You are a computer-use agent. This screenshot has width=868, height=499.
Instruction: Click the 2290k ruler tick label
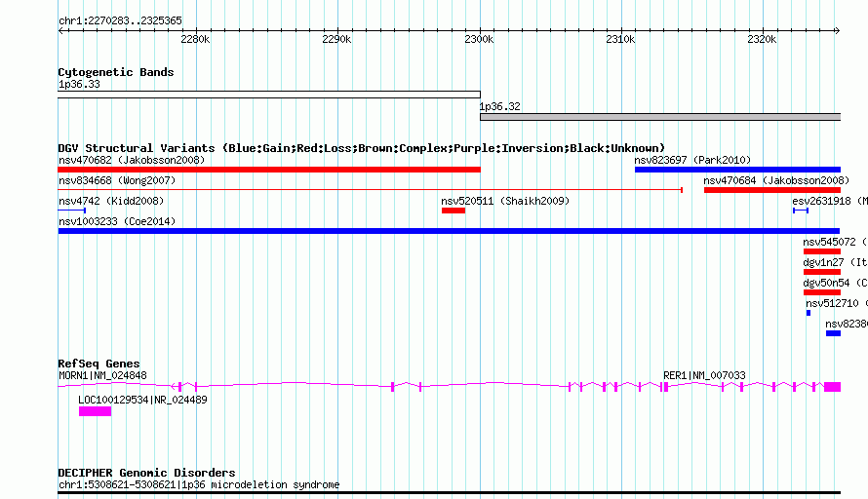point(336,39)
